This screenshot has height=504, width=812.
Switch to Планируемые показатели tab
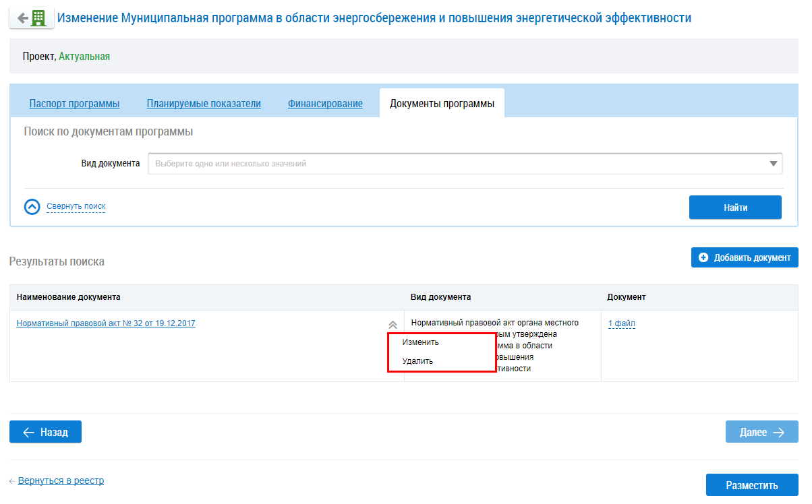tap(204, 104)
